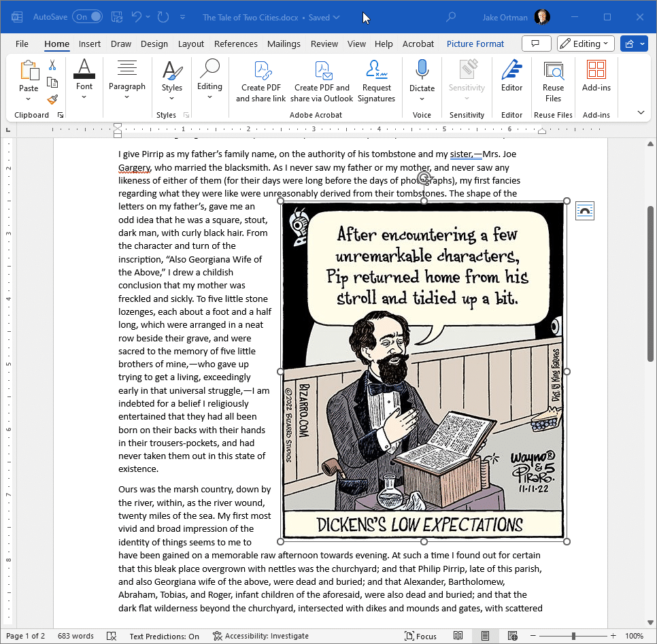Image resolution: width=657 pixels, height=644 pixels.
Task: Switch to the Draw tab
Action: [121, 44]
